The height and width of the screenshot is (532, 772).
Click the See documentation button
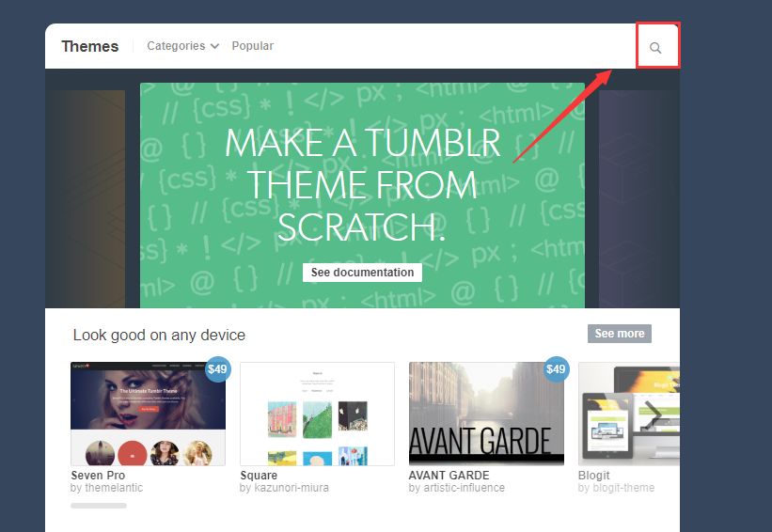[x=362, y=273]
